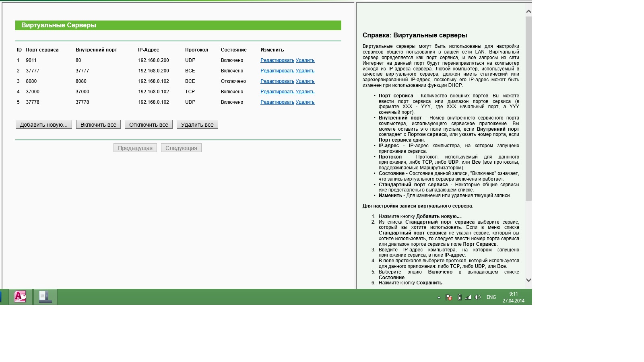Click the server application taskbar icon
This screenshot has width=644, height=362.
[45, 297]
